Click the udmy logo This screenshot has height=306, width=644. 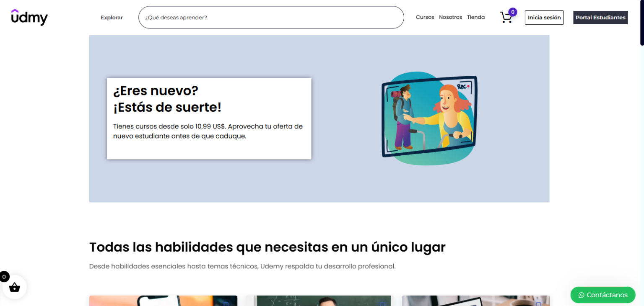pos(29,17)
